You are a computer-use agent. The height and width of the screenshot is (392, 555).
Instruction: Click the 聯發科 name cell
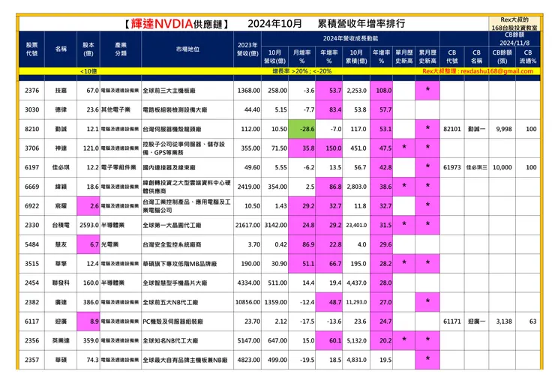click(61, 283)
